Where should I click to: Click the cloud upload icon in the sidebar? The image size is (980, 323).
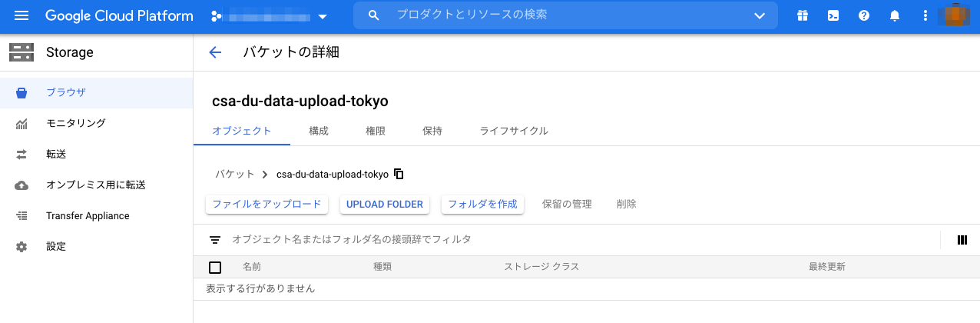22,185
